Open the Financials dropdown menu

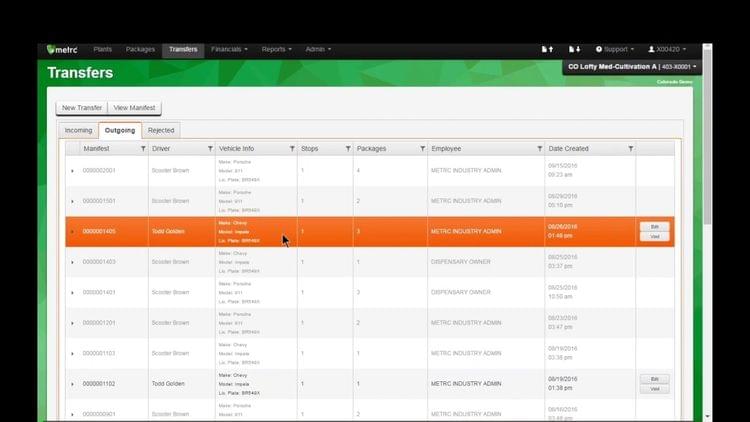tap(229, 49)
